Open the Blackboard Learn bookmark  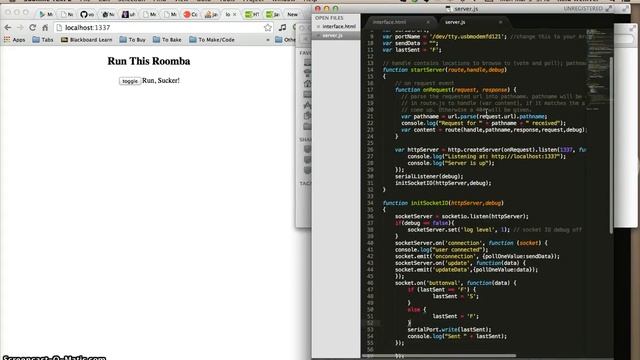86,40
